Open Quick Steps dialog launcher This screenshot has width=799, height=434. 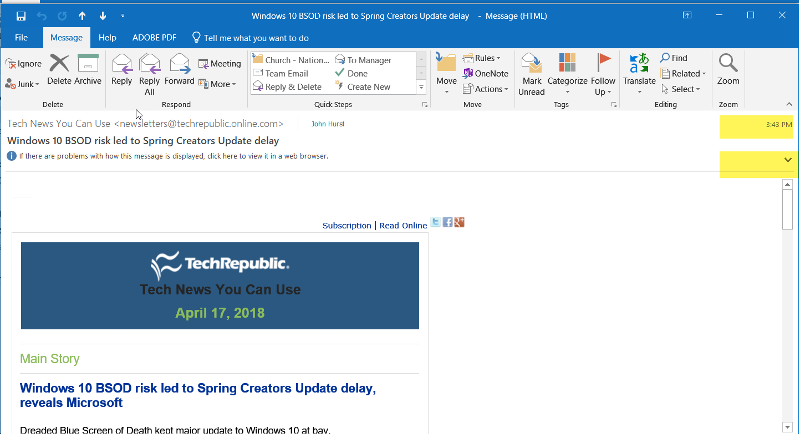coord(424,104)
